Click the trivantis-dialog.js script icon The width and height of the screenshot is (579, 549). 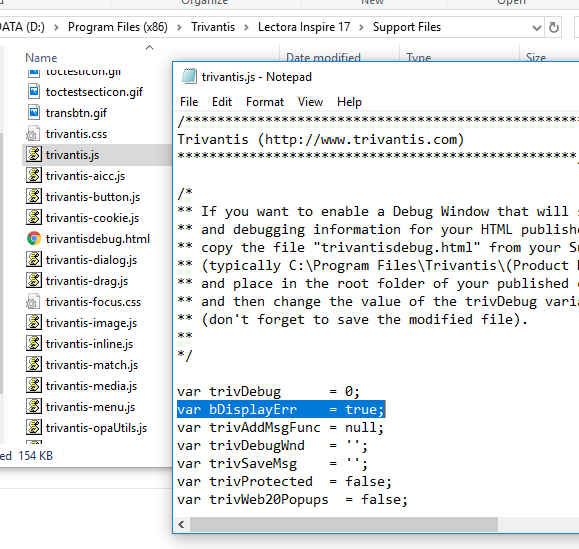34,260
